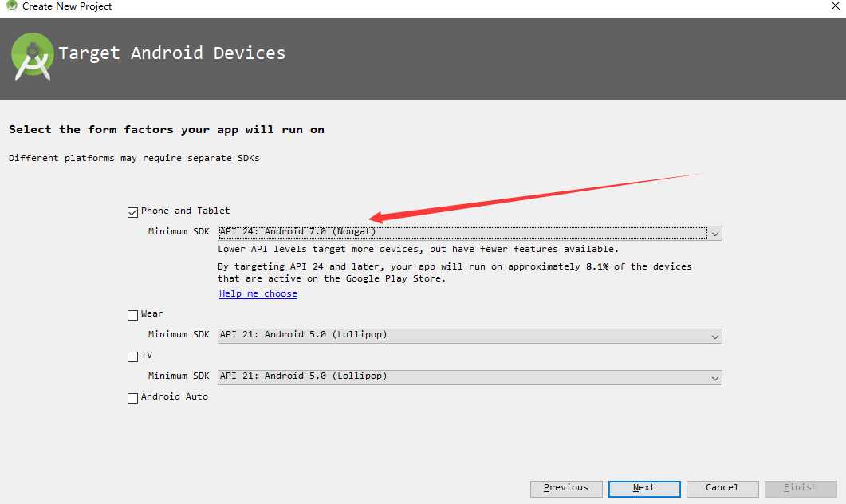The height and width of the screenshot is (504, 846).
Task: Open the Phone and Tablet Minimum SDK dropdown
Action: coord(470,233)
